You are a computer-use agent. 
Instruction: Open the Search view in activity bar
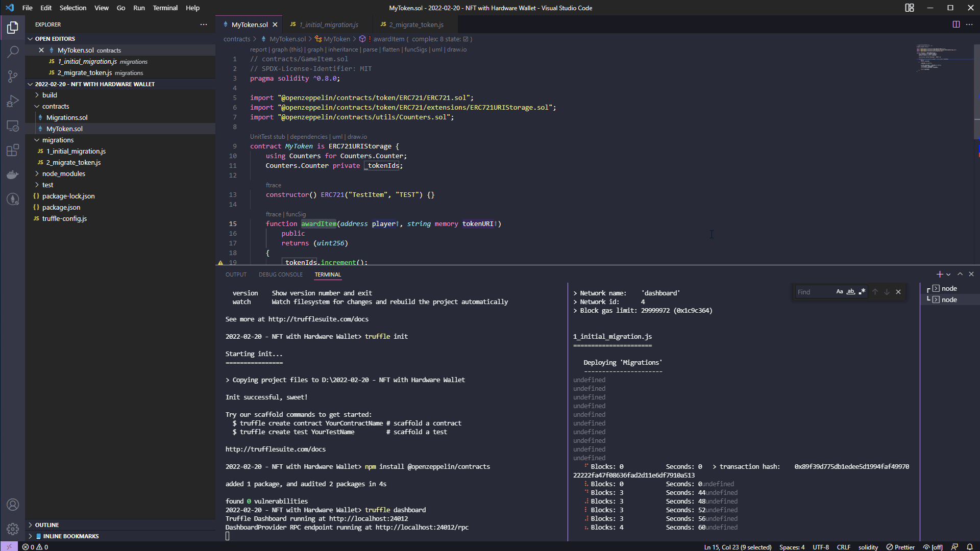[x=13, y=52]
